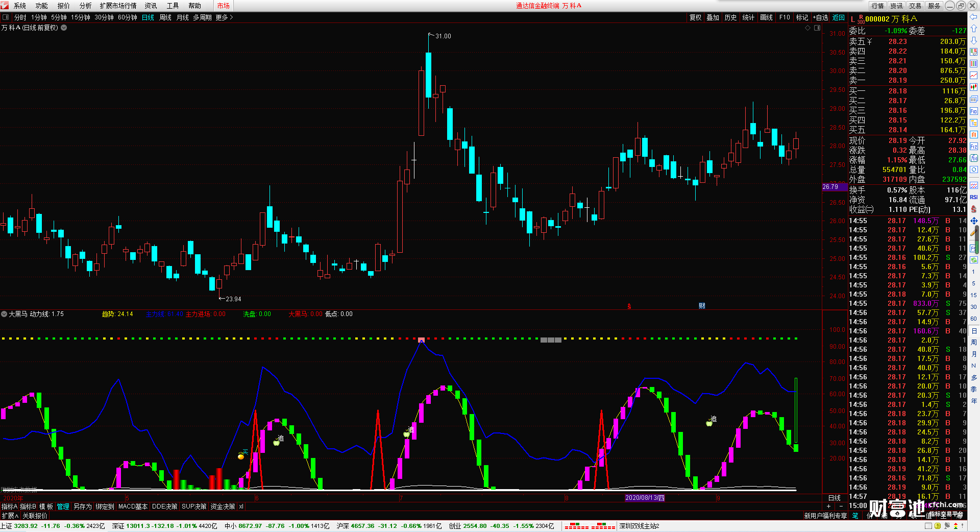Switch chart period to 5分钟
Viewport: 980px width, 532px height.
(59, 17)
